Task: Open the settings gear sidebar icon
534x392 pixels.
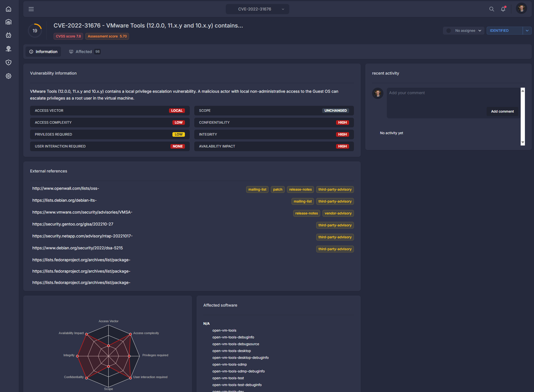Action: point(9,76)
